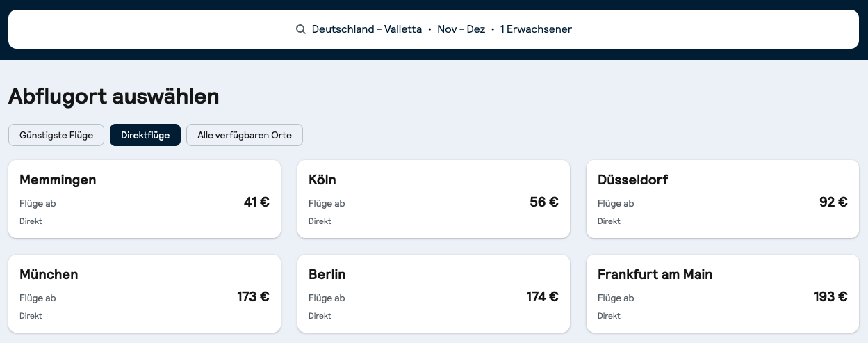Click 1 Erwachsener in search bar
Viewport: 868px width, 343px height.
click(536, 29)
